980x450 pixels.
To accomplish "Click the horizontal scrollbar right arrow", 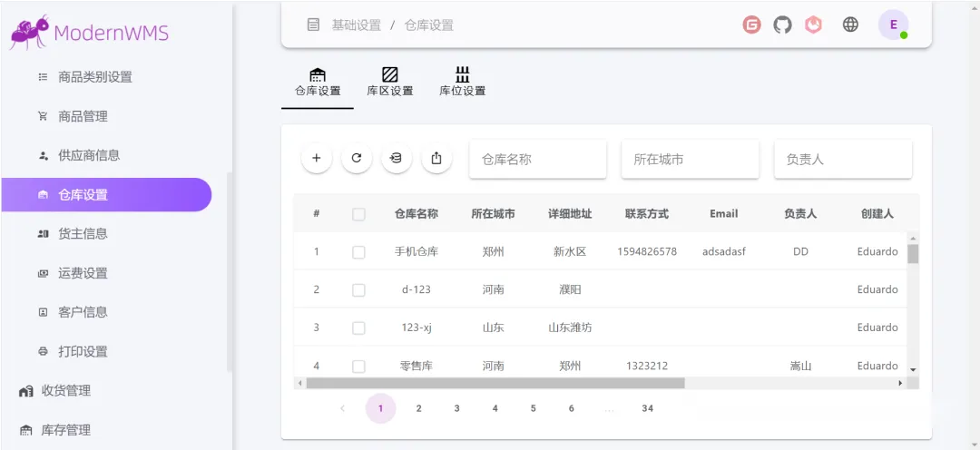I will point(900,383).
